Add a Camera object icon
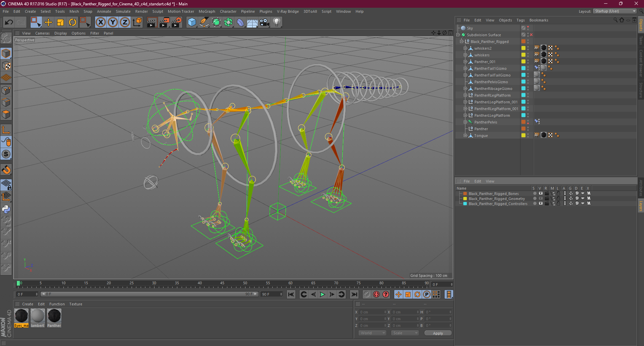Viewport: 644px width, 346px height. coord(265,22)
